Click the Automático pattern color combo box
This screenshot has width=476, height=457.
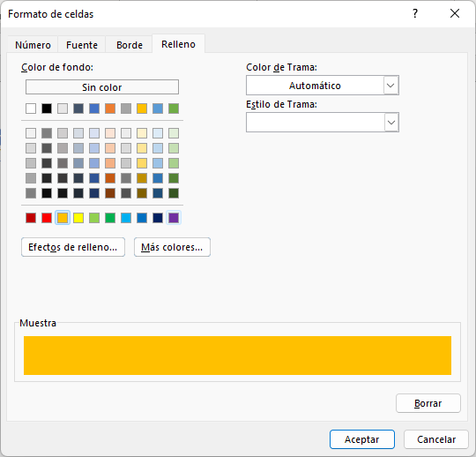[323, 86]
